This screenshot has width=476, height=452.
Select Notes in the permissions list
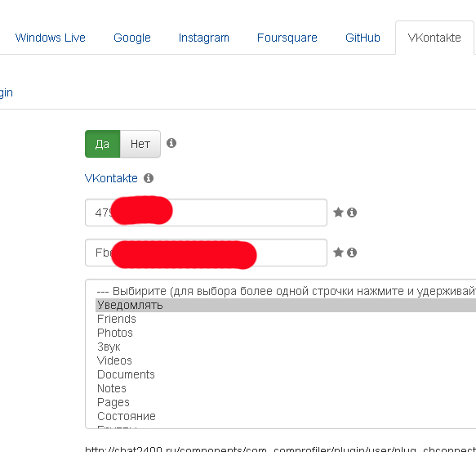(286, 388)
